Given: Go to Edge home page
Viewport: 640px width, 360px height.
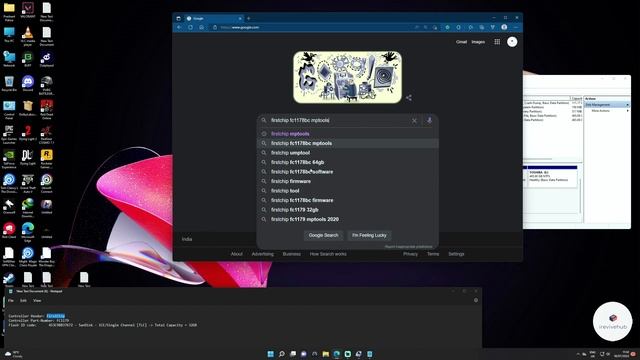Looking at the screenshot, I should pos(201,27).
